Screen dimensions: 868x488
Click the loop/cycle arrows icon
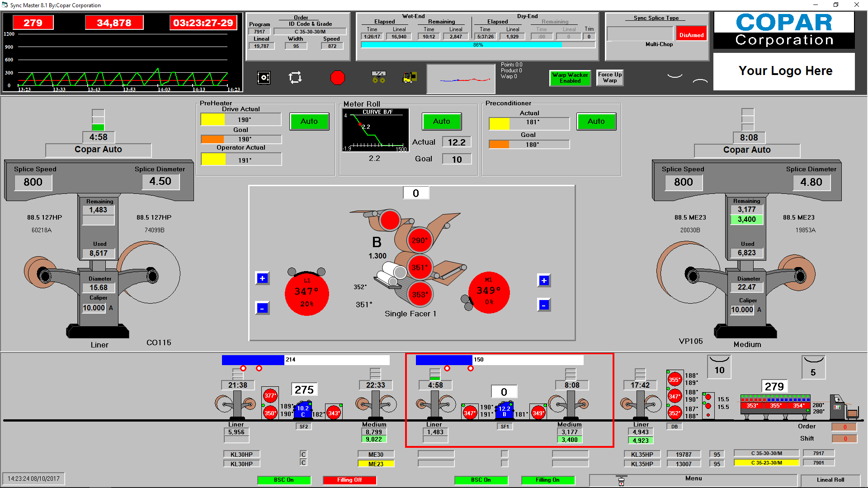(295, 78)
